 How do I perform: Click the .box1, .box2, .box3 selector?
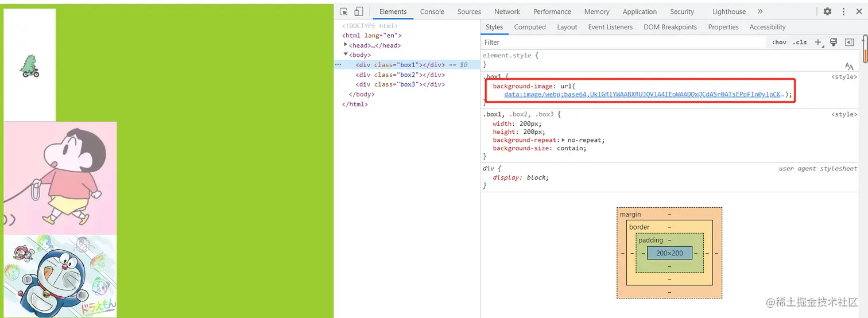pyautogui.click(x=520, y=114)
